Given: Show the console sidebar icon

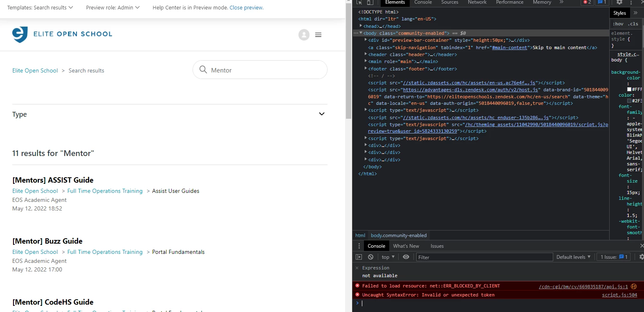Looking at the screenshot, I should point(359,257).
